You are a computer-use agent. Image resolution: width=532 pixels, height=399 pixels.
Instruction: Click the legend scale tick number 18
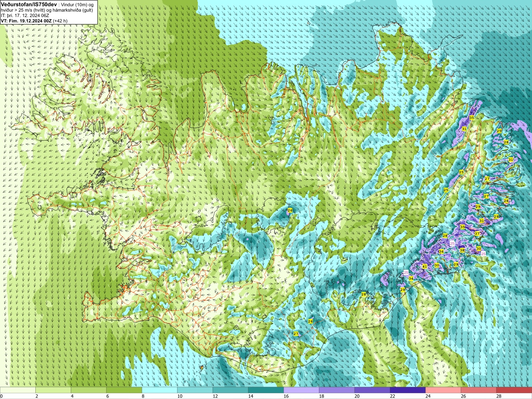click(x=322, y=396)
